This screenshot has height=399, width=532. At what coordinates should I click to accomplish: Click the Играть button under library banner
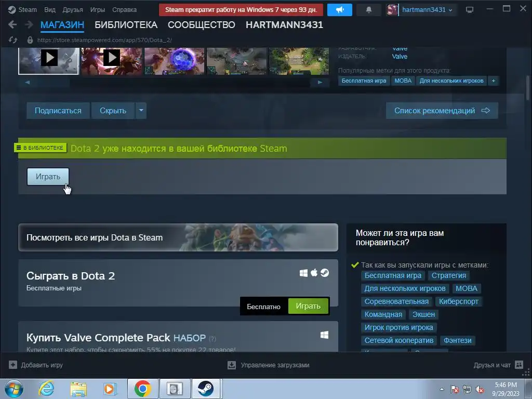(x=48, y=177)
